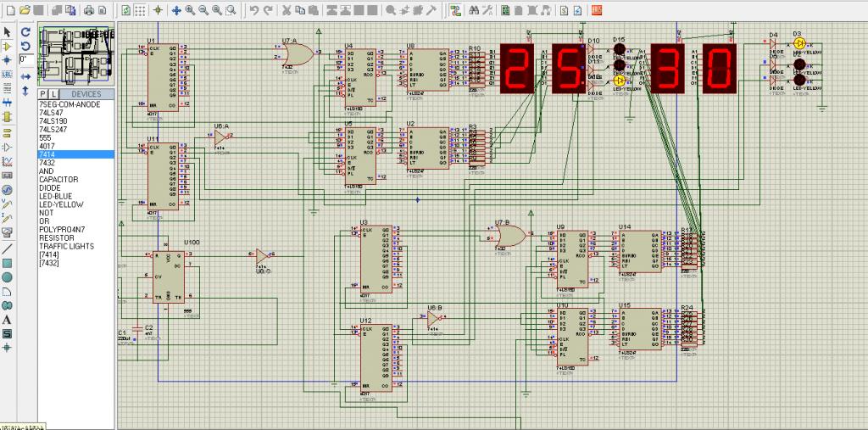Toggle the wire auto-router button

pos(456,11)
